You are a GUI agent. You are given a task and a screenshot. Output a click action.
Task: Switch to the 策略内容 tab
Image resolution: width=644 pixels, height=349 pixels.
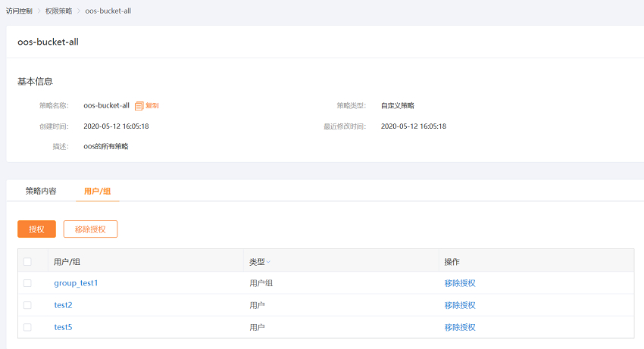tap(41, 191)
